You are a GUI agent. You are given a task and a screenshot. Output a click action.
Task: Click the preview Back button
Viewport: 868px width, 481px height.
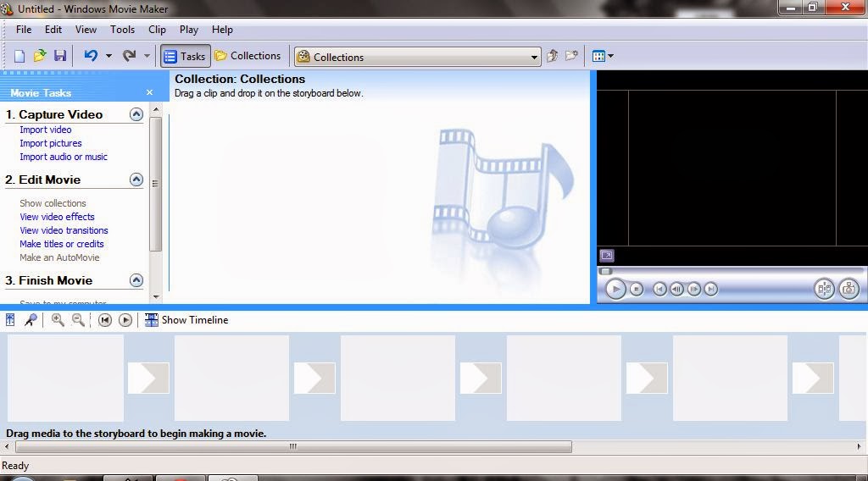(659, 289)
